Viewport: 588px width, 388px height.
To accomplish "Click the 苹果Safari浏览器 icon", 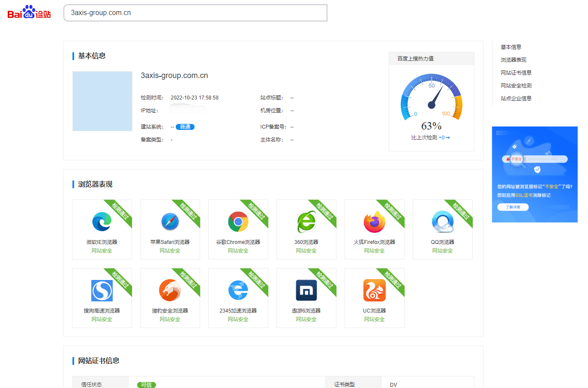I will [x=170, y=222].
